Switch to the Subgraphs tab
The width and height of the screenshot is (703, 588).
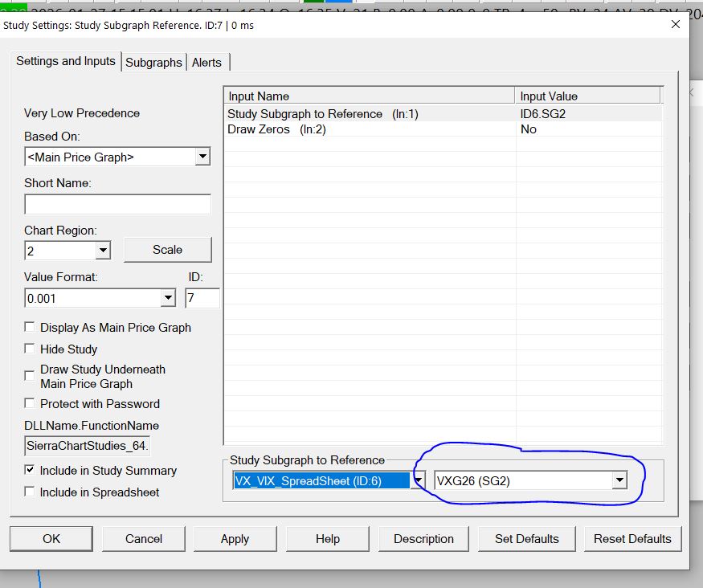click(x=153, y=63)
